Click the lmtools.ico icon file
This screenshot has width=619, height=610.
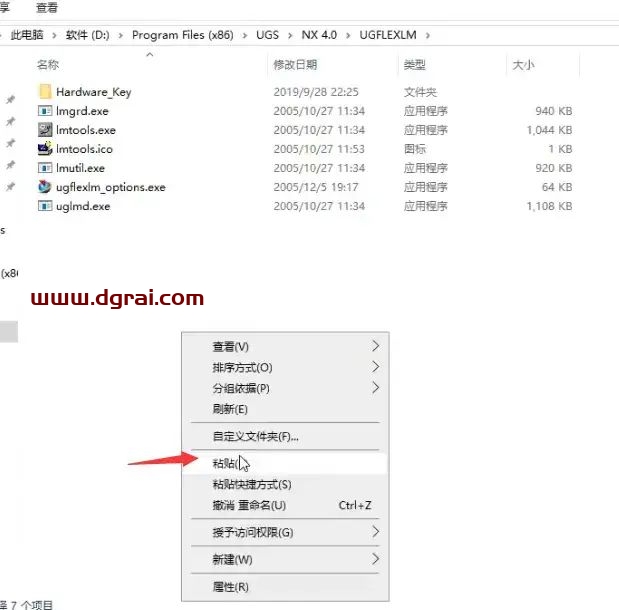coord(45,149)
